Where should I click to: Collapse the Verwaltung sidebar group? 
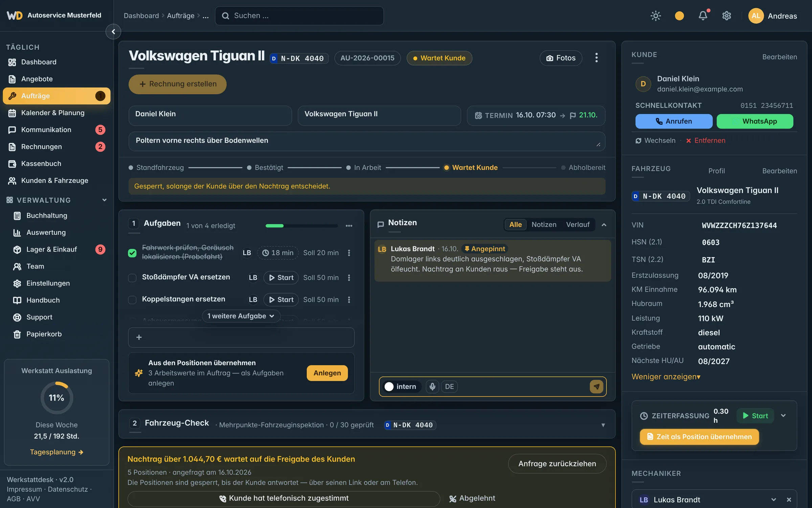coord(105,200)
